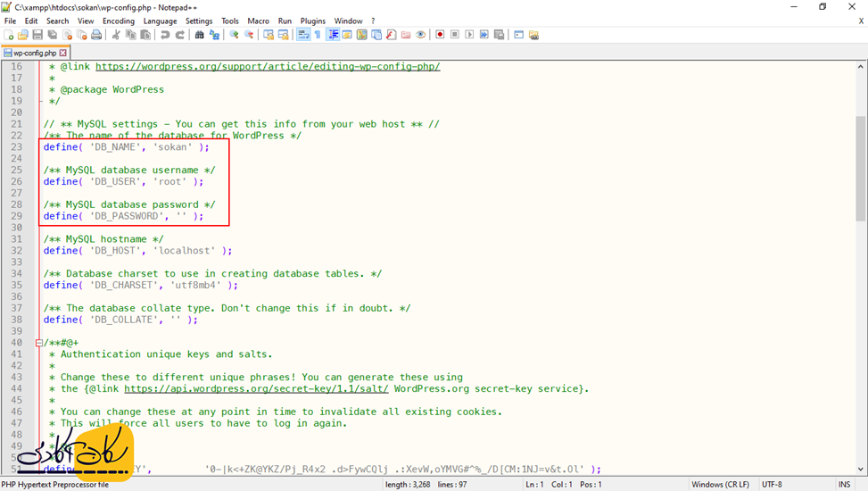
Task: Paste clipboard using toolbar Paste icon
Action: point(145,35)
